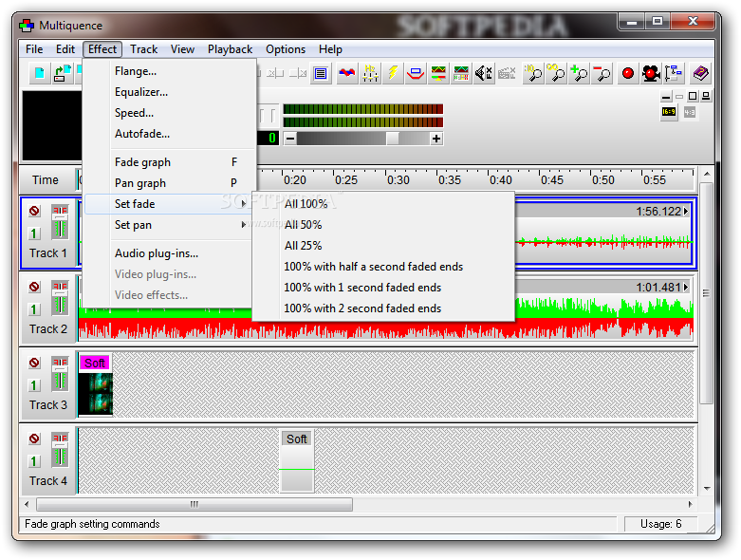Click the import file icon with green arrow
The width and height of the screenshot is (741, 560).
point(62,73)
